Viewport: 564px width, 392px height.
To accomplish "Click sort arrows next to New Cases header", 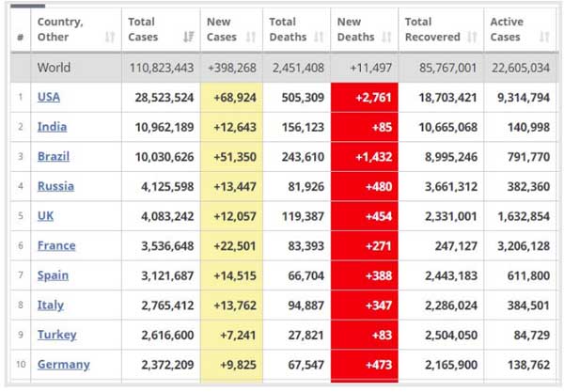I will coord(251,38).
